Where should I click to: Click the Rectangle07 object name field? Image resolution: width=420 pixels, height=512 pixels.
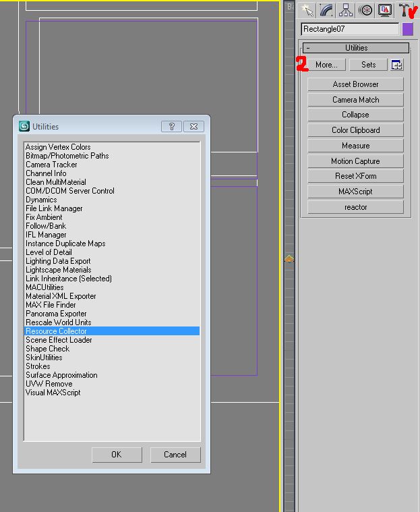tap(350, 29)
